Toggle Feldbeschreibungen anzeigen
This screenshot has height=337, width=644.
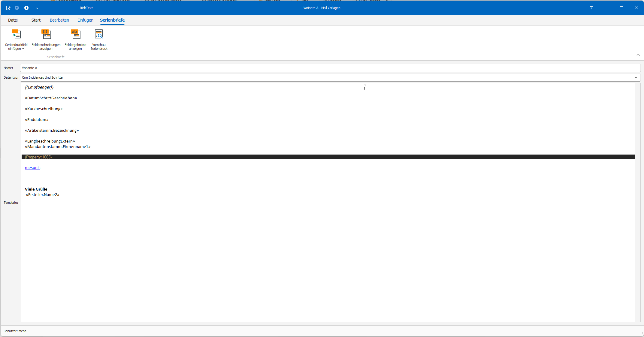pos(46,39)
